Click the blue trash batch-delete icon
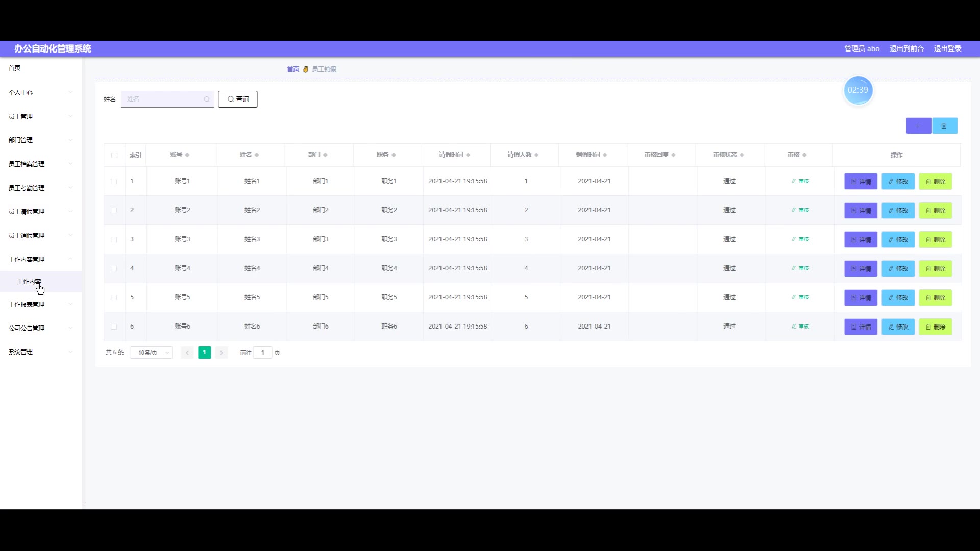 click(x=944, y=126)
